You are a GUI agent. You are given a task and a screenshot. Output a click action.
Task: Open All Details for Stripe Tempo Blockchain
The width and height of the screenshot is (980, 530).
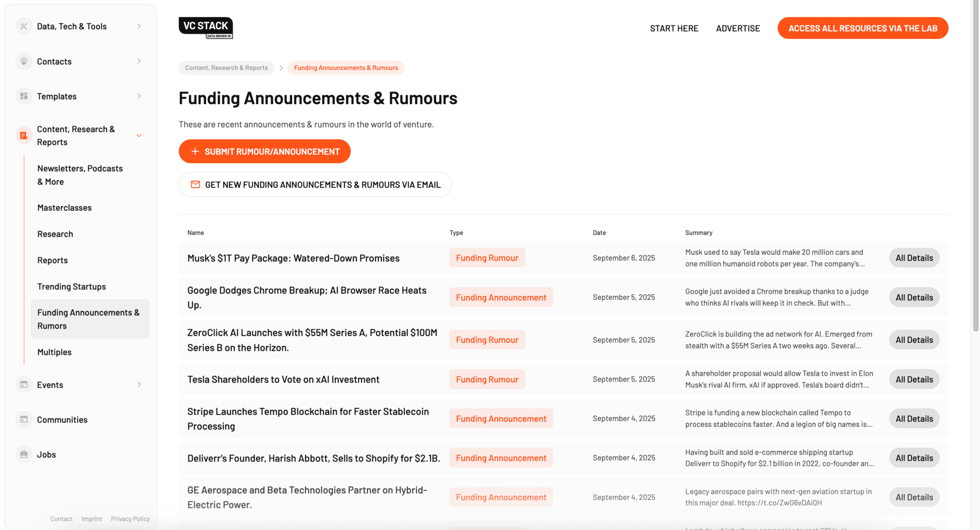point(914,419)
